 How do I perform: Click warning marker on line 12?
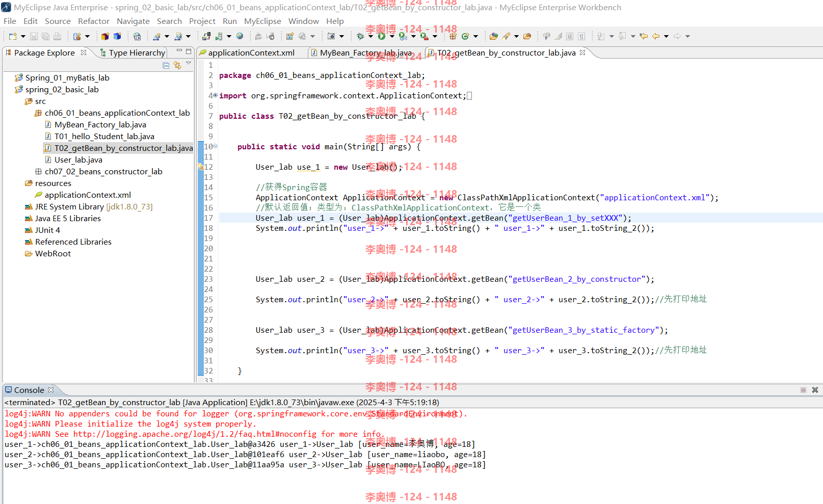[200, 167]
